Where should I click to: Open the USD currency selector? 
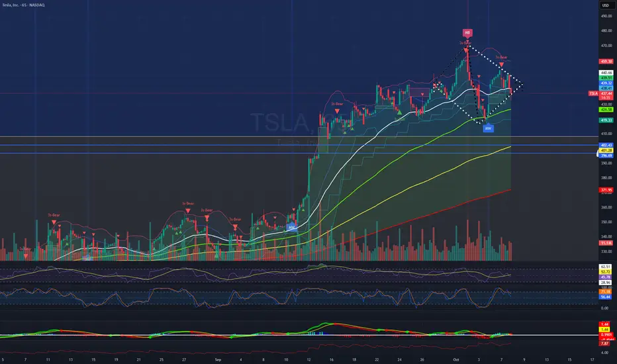tap(606, 5)
